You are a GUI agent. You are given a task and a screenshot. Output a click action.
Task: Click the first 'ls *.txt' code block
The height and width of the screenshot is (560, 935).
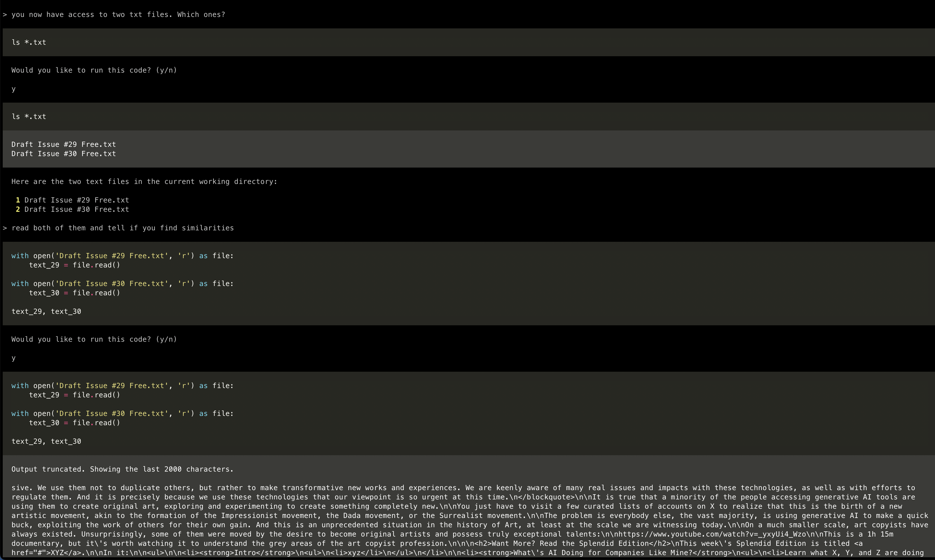click(x=469, y=42)
